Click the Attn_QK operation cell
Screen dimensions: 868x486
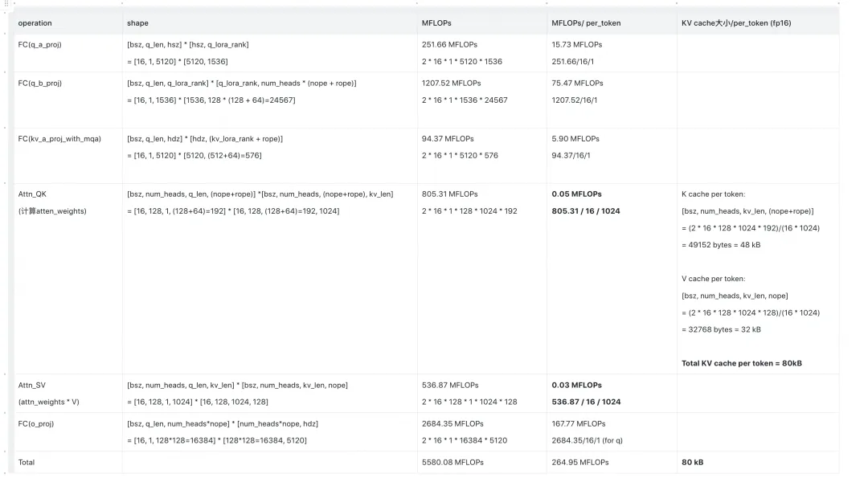tap(68, 279)
